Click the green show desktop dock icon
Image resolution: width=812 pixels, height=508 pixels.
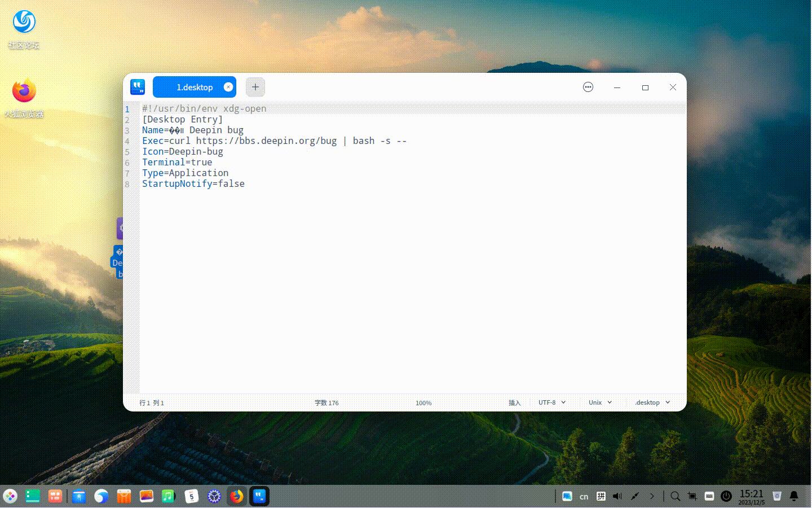(x=33, y=496)
